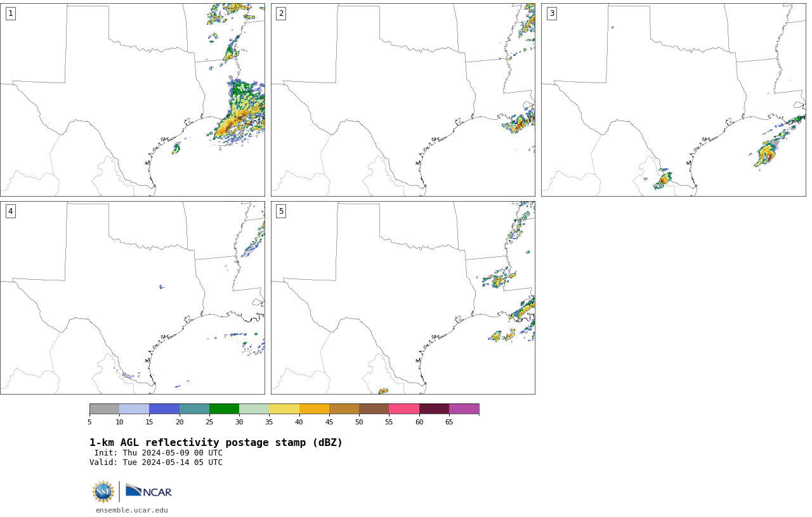Click the colorbar tick label 45
The height and width of the screenshot is (517, 812).
[x=329, y=422]
